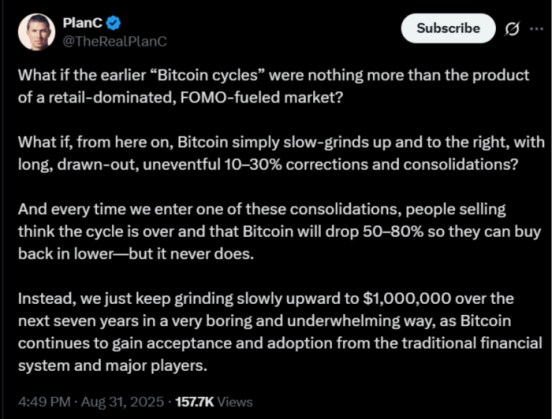Click the Aug 31, 2025 date
This screenshot has width=552, height=419.
123,402
